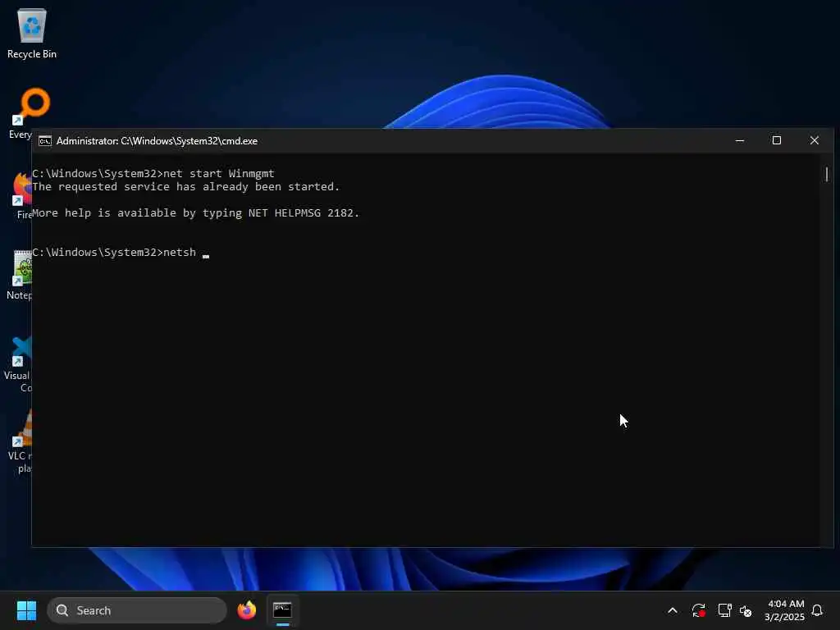The image size is (840, 630).
Task: Open the sync status tray icon
Action: point(698,610)
